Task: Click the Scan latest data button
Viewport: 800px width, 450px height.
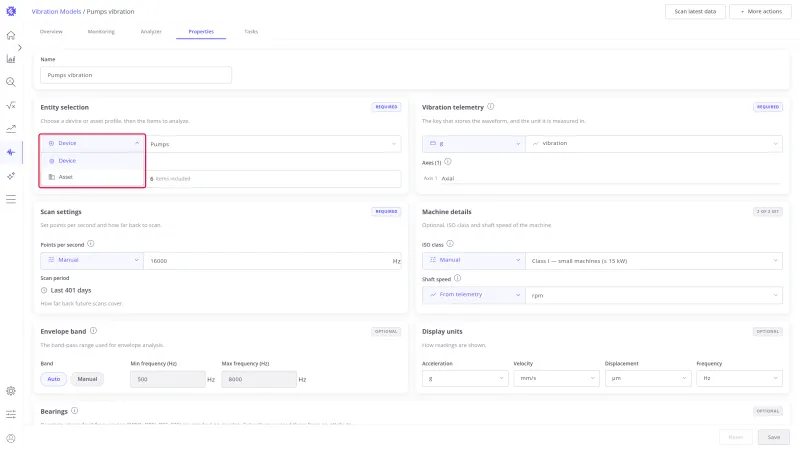Action: coord(695,11)
